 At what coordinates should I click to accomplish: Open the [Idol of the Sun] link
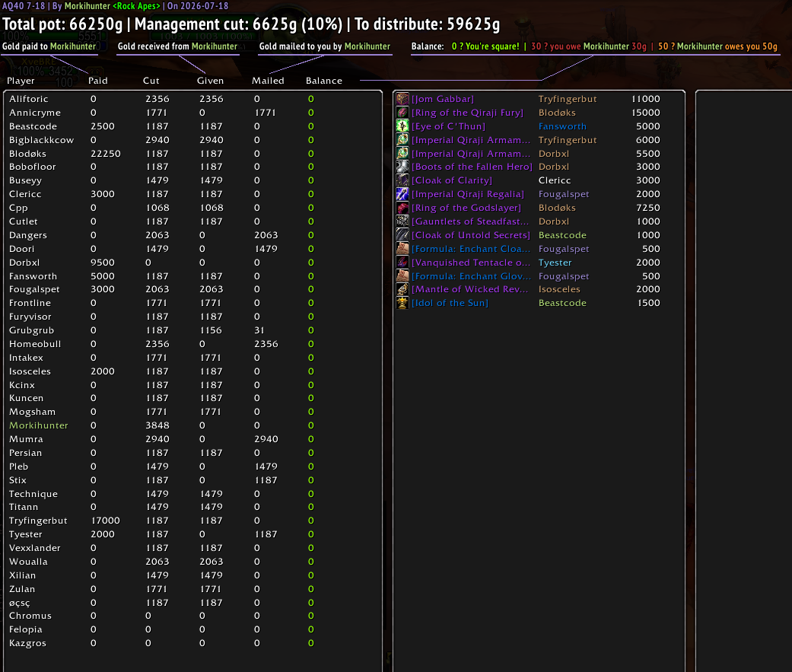[450, 303]
